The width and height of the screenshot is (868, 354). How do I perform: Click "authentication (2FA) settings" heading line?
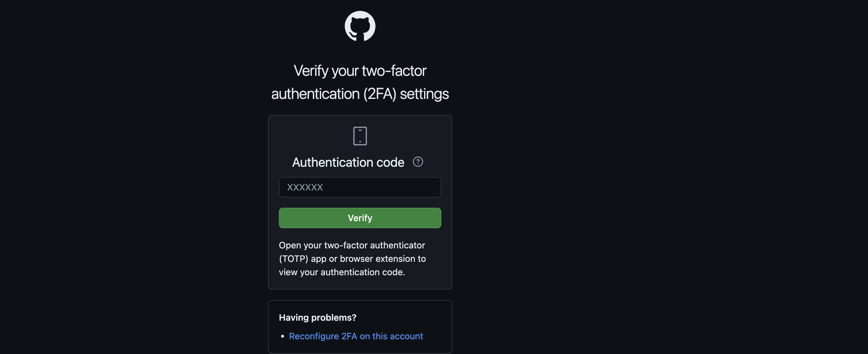(360, 94)
